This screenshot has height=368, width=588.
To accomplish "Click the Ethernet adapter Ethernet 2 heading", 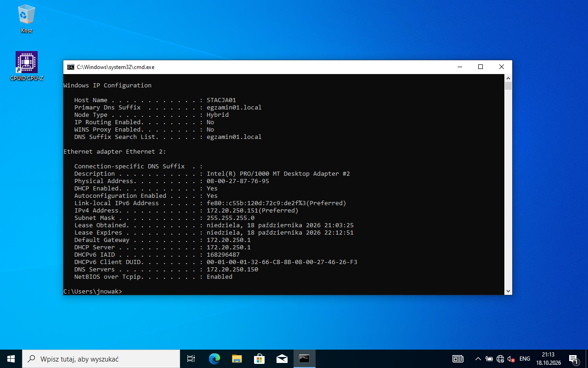I will 115,152.
